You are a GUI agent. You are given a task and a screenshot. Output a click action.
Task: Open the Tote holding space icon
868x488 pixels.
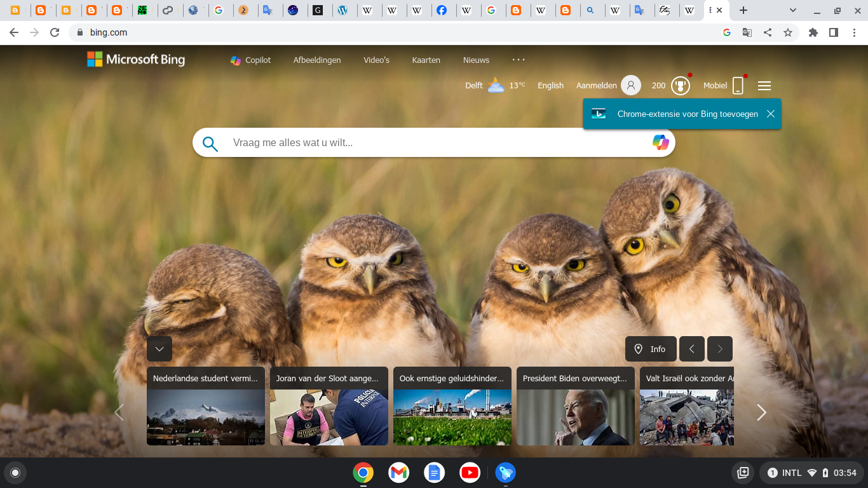[742, 473]
